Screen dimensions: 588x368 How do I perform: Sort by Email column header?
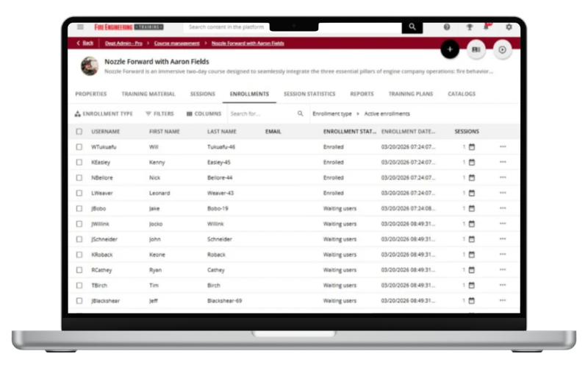273,132
